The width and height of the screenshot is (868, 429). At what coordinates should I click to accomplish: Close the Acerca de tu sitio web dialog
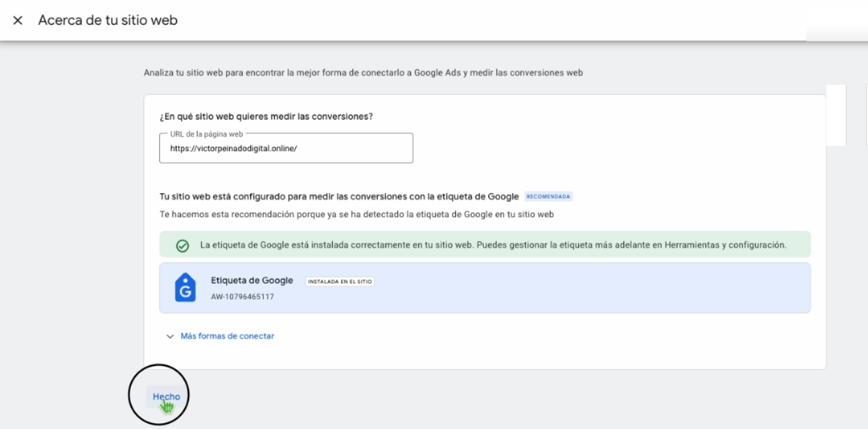click(x=18, y=20)
